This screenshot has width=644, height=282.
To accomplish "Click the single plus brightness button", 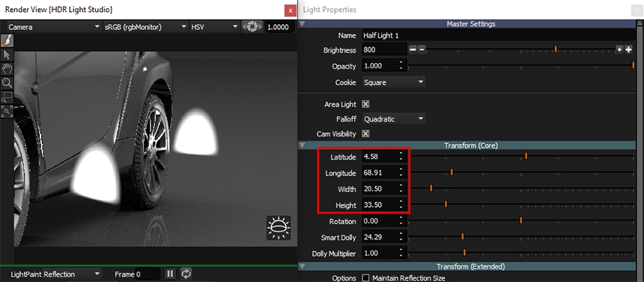I will coord(619,49).
